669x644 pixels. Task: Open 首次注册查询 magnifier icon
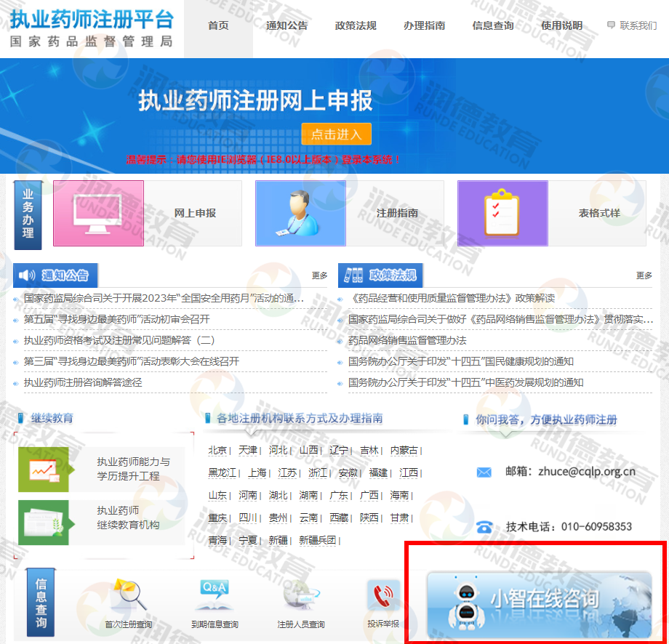129,596
